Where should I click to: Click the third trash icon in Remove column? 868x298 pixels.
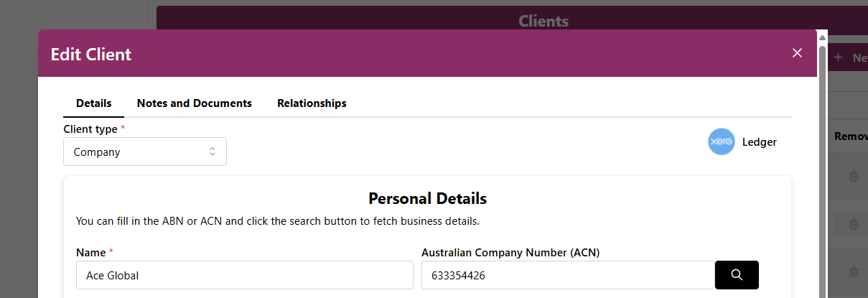[x=854, y=271]
